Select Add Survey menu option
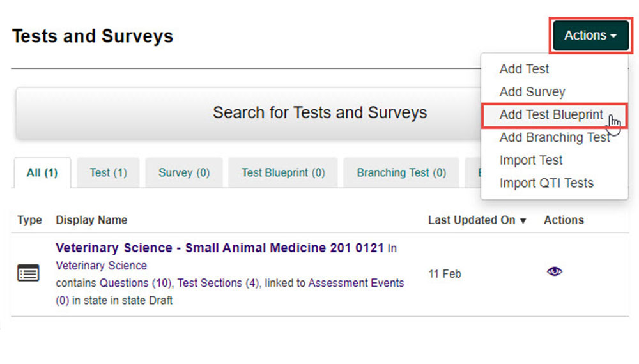This screenshot has width=639, height=364. (532, 91)
